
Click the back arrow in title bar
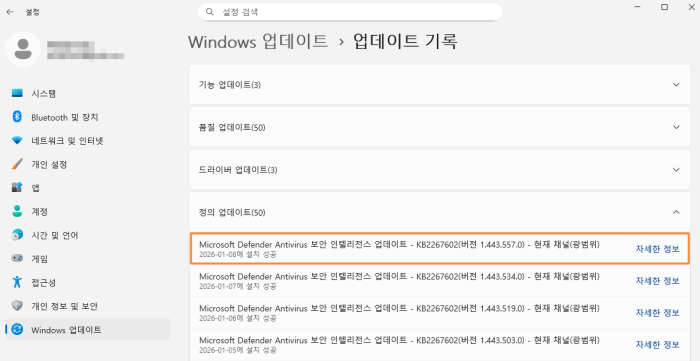tap(10, 12)
